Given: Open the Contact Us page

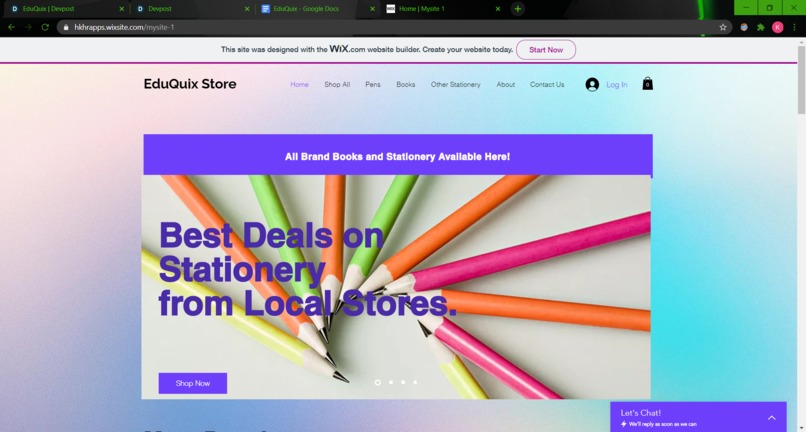Looking at the screenshot, I should coord(547,84).
